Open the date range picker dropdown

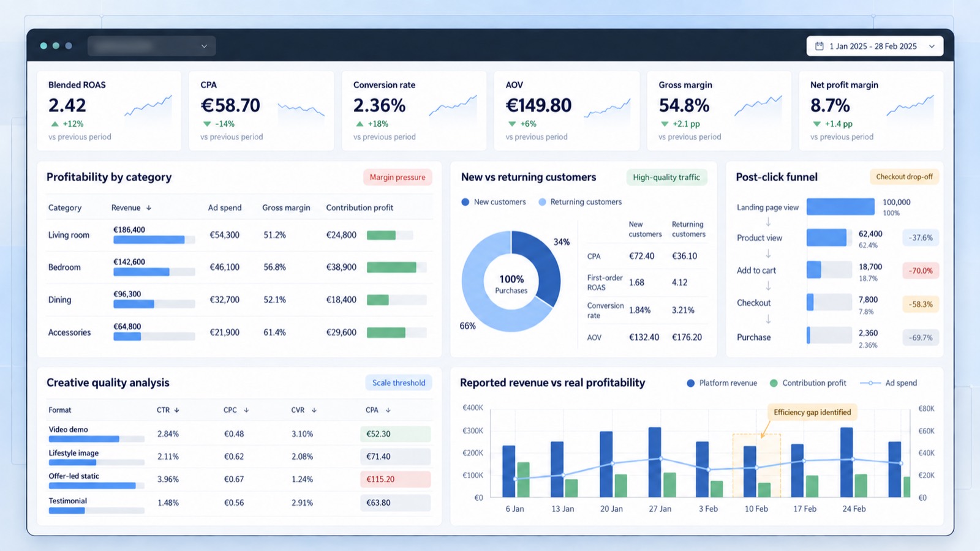point(875,46)
